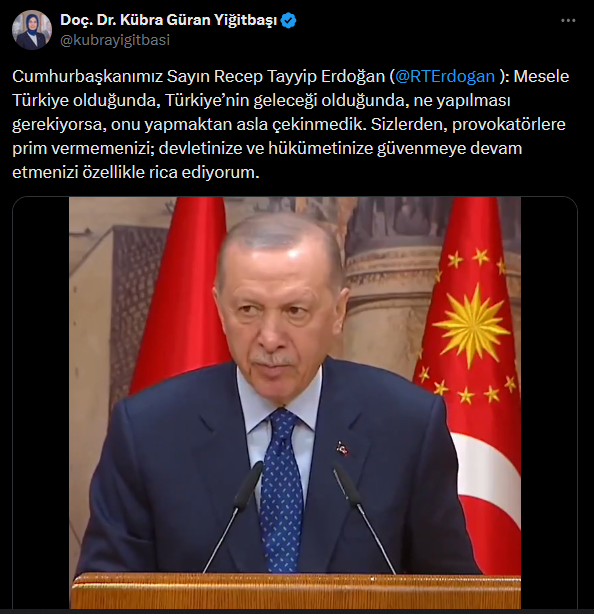Screen dimensions: 594x614
Task: Click the blue verified checkmark badge
Action: pyautogui.click(x=289, y=20)
